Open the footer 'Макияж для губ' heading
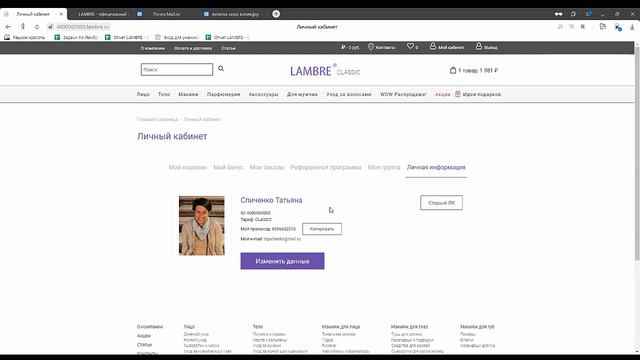Image resolution: width=640 pixels, height=360 pixels. [x=477, y=327]
